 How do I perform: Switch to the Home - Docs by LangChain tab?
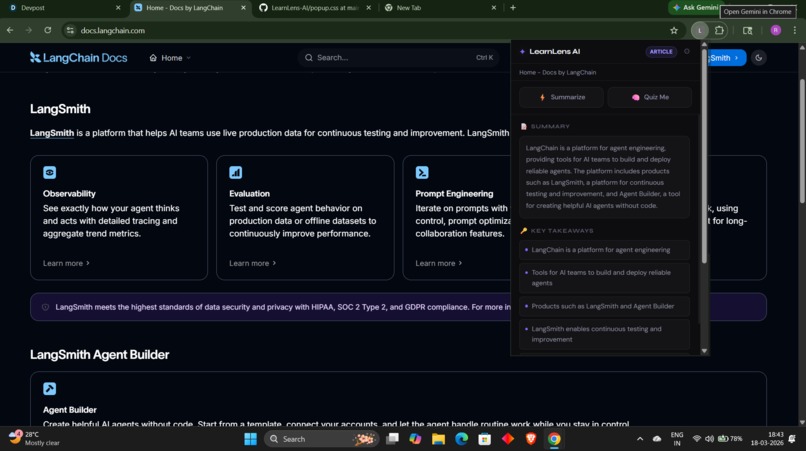(190, 8)
